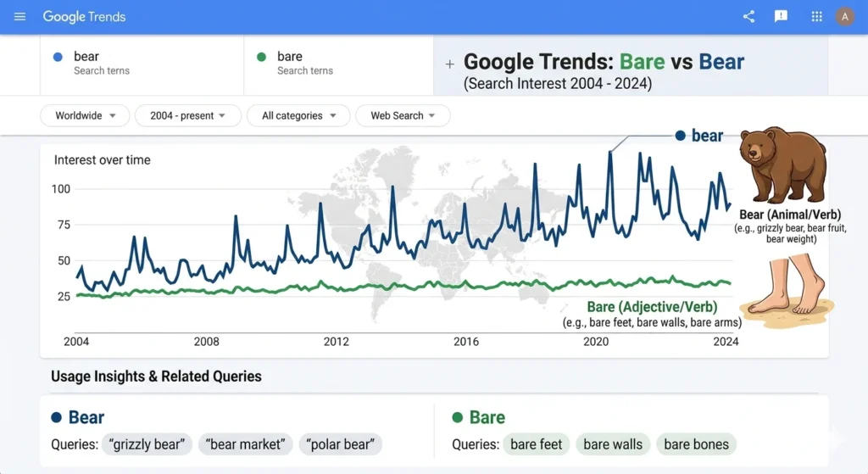Screen dimensions: 868x474
Task: Select the bare feet query chip
Action: [x=536, y=444]
